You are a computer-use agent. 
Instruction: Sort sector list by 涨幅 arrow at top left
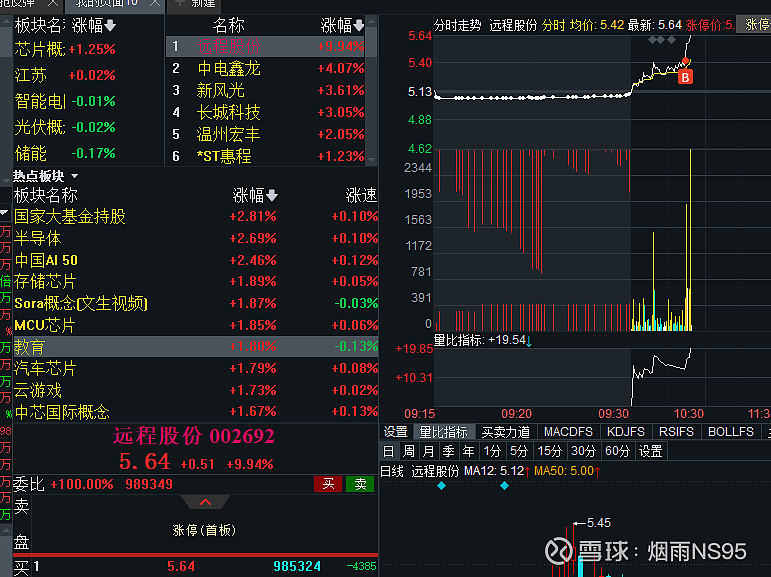110,26
